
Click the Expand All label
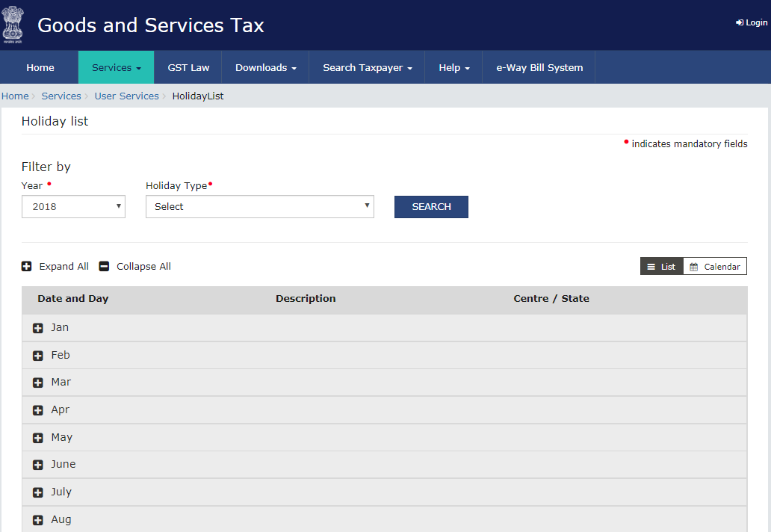click(64, 266)
